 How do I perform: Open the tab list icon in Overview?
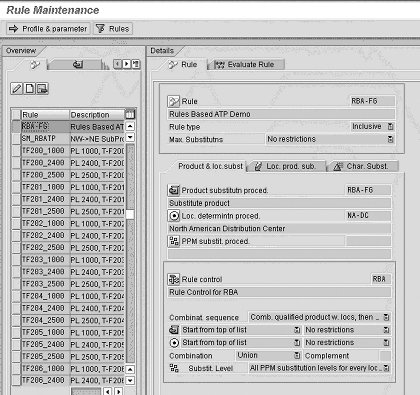pyautogui.click(x=136, y=64)
